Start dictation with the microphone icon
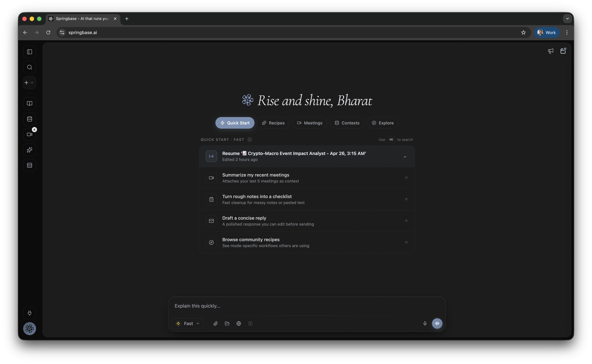592x364 pixels. 425,323
